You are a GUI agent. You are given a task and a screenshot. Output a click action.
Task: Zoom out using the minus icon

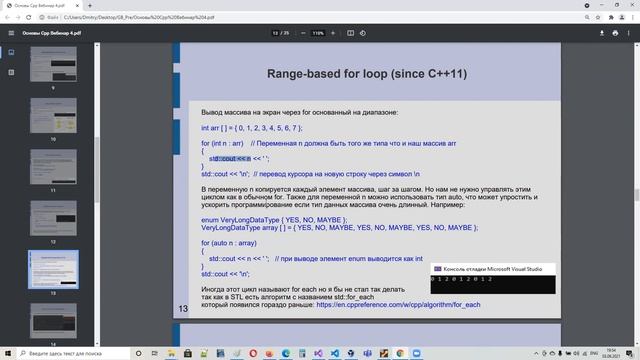[303, 33]
